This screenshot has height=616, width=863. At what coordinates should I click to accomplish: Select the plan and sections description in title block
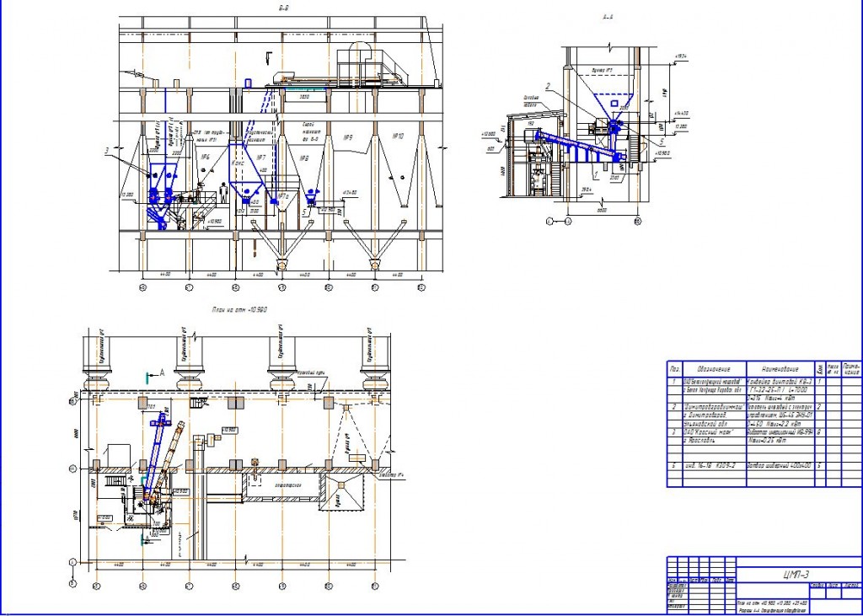772,606
